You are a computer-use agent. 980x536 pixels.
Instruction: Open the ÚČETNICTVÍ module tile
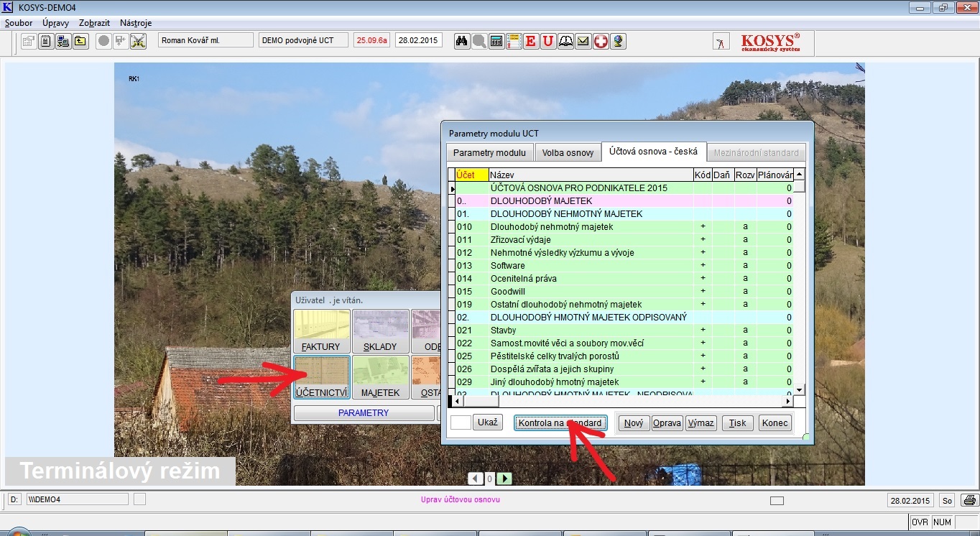(321, 377)
